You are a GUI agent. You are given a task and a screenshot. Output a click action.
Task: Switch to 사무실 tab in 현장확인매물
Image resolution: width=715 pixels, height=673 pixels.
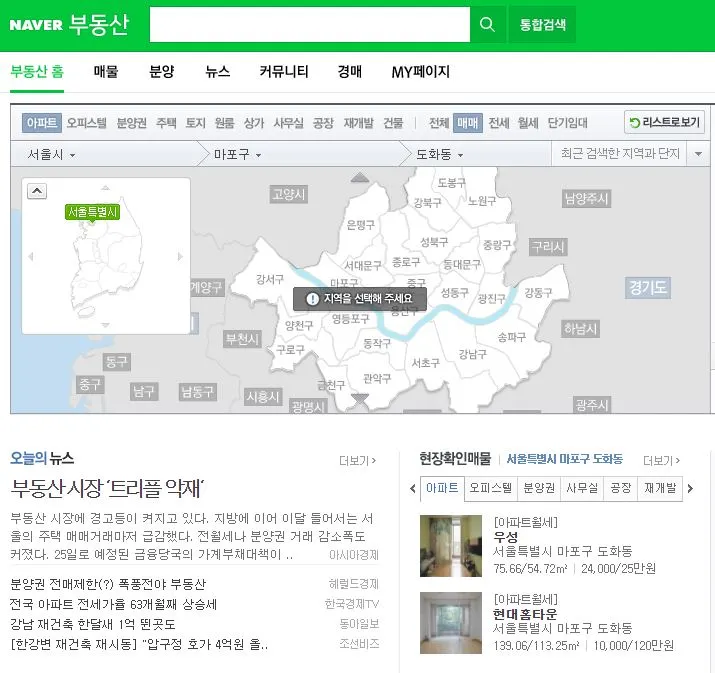[582, 488]
